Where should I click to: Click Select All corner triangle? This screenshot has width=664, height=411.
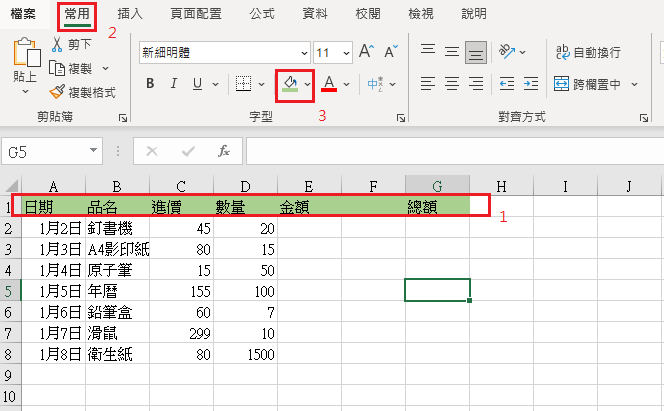point(11,185)
